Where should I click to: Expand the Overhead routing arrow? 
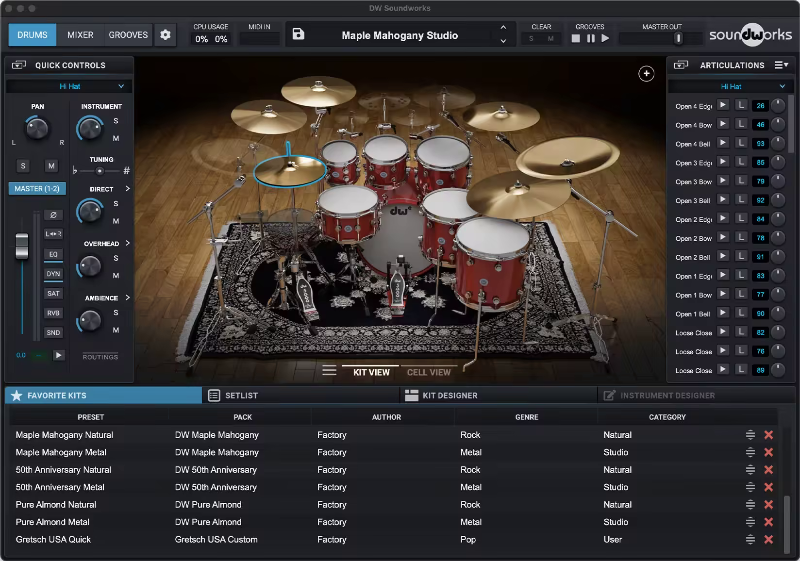(127, 243)
